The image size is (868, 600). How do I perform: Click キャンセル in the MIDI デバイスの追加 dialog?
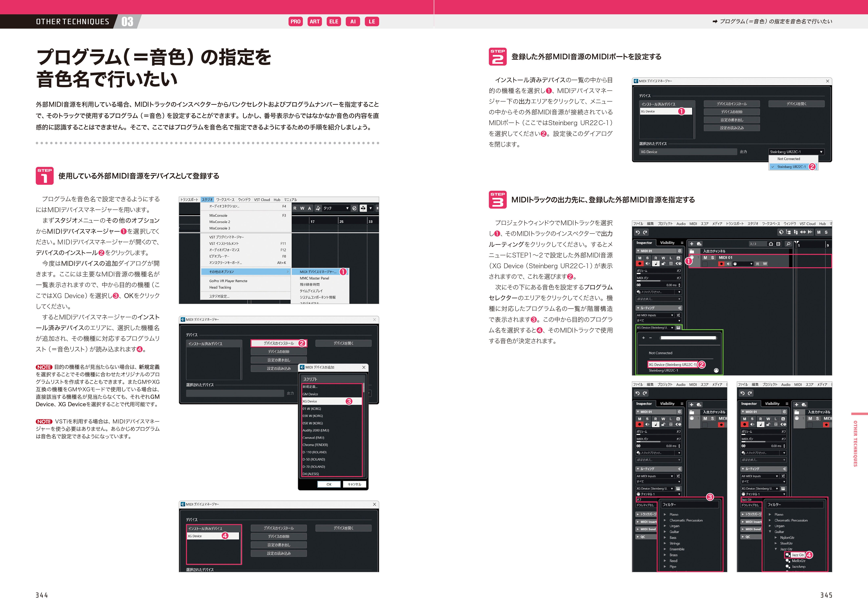point(354,484)
